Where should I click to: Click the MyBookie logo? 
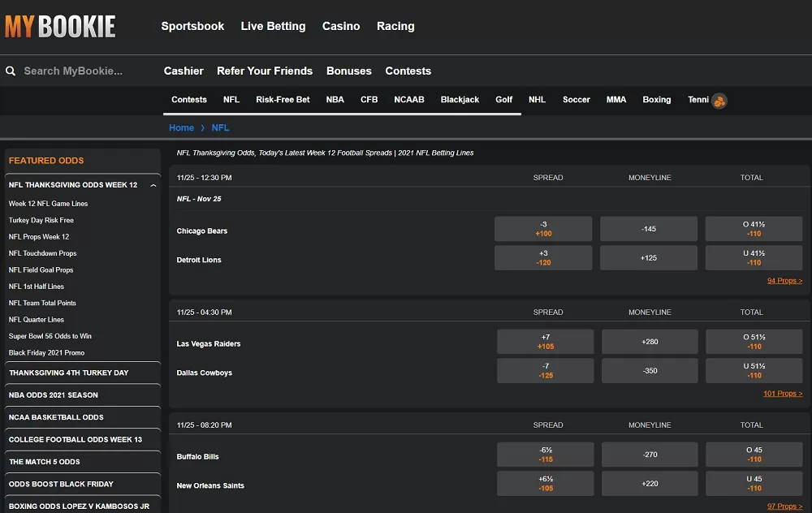click(x=60, y=27)
